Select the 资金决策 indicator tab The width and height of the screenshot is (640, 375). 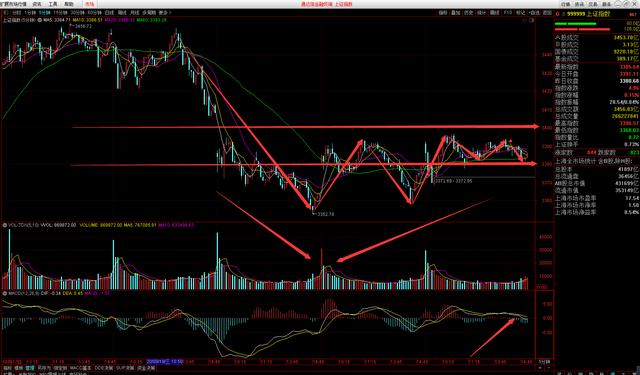pos(146,368)
